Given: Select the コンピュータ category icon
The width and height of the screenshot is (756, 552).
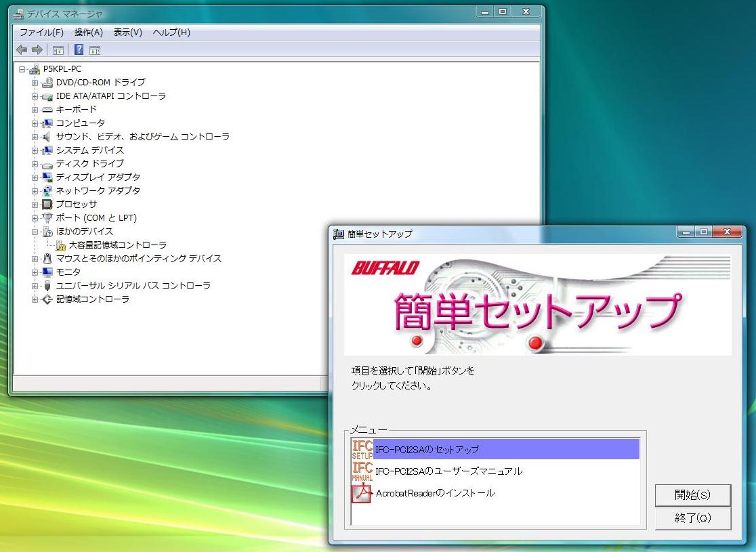Looking at the screenshot, I should pyautogui.click(x=47, y=123).
